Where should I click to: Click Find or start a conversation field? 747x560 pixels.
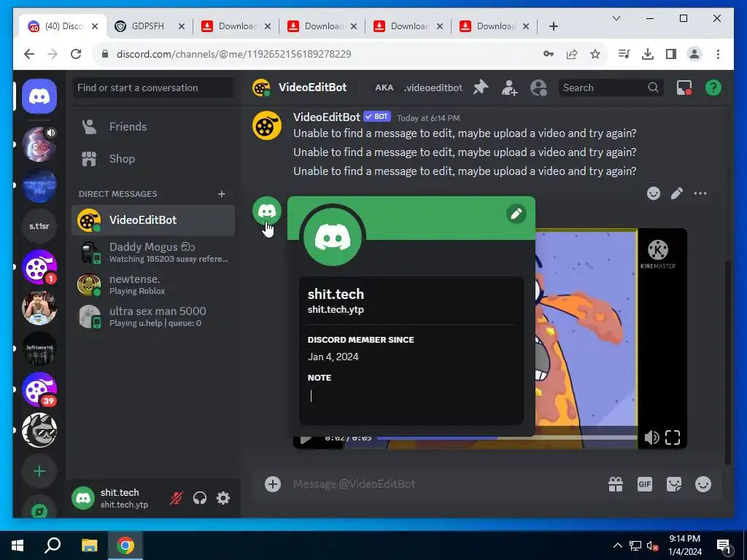coord(152,87)
